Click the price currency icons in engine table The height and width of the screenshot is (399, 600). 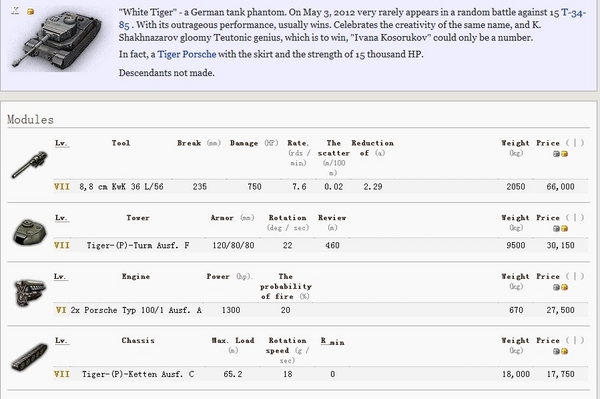560,287
